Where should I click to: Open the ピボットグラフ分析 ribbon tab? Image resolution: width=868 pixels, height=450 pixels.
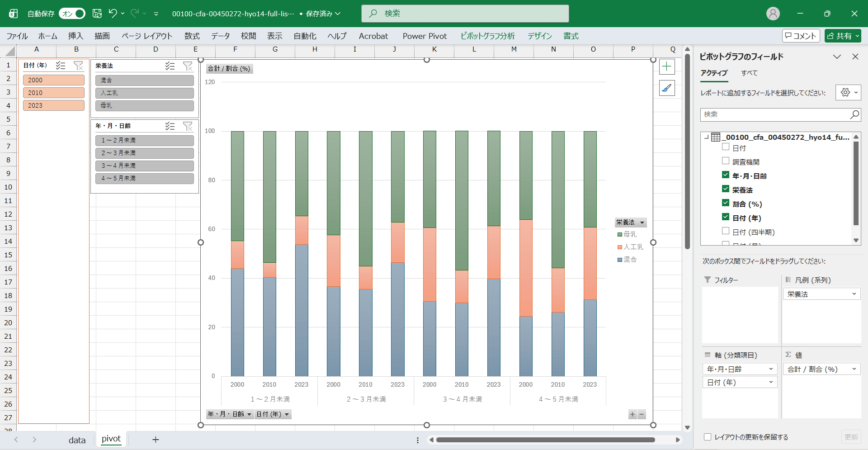tap(487, 36)
